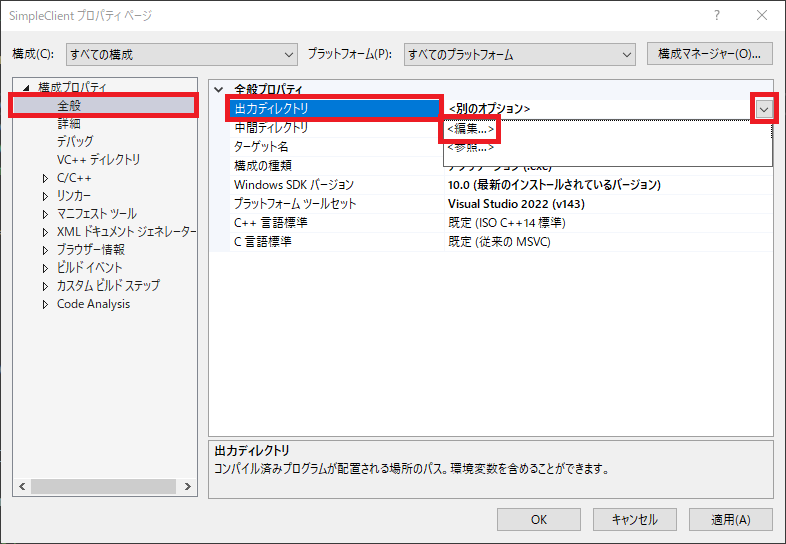Screen dimensions: 786x544
Task: Click the 構成マネージャー button
Action: point(710,54)
